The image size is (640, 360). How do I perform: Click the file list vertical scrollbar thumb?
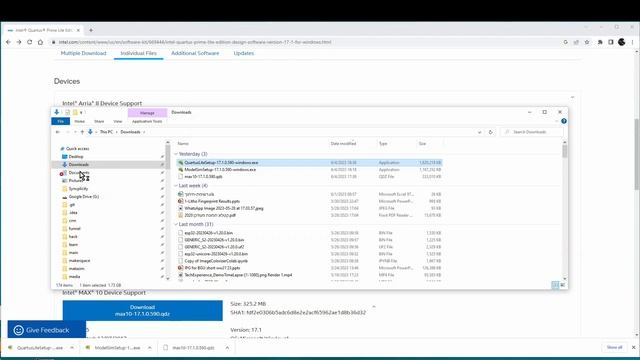[565, 151]
